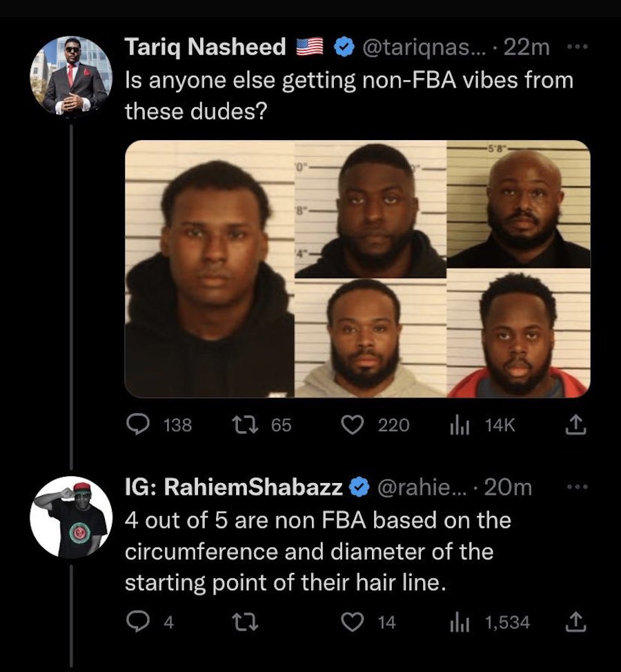
Task: Reply to RahiemShabazz's comment
Action: (138, 622)
